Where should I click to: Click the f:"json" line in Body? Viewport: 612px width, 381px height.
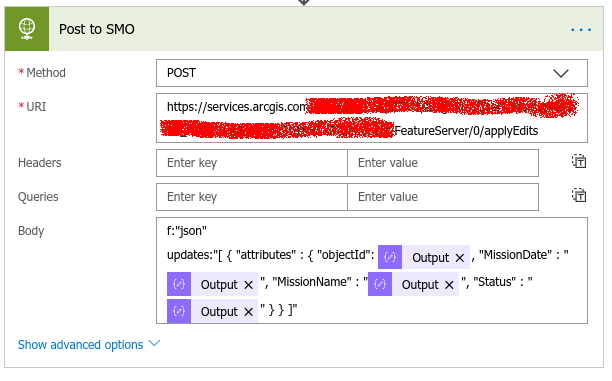coord(187,231)
